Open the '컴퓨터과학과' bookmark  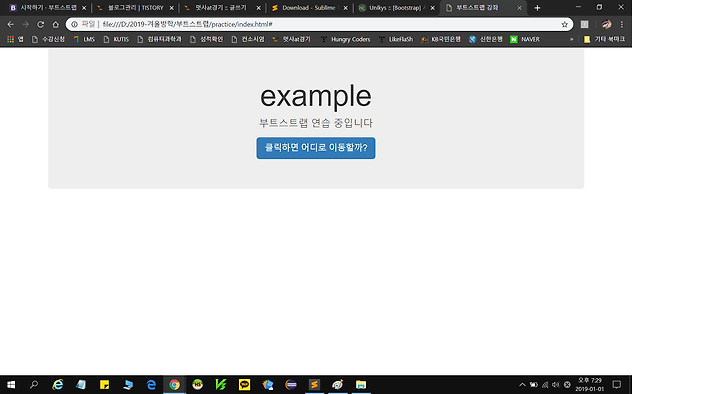(160, 39)
